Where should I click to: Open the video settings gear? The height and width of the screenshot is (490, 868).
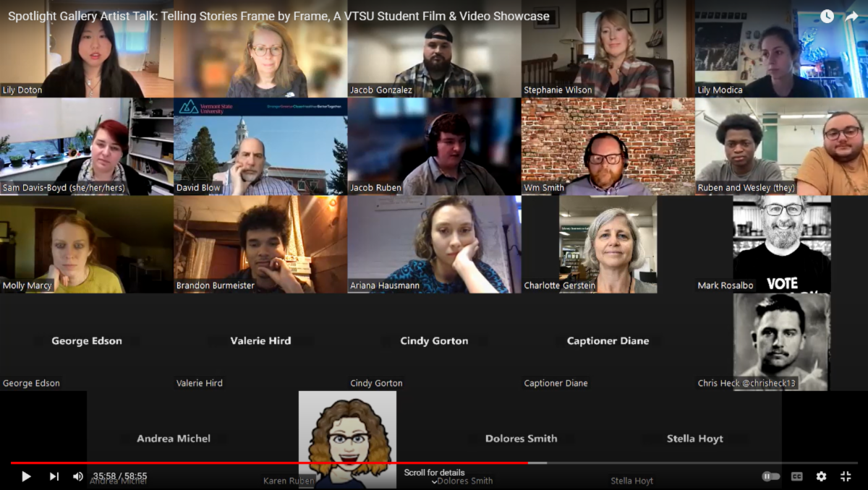(x=821, y=476)
